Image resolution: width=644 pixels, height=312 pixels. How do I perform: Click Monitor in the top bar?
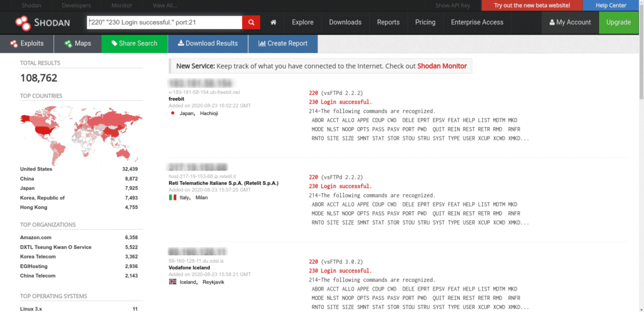click(121, 6)
